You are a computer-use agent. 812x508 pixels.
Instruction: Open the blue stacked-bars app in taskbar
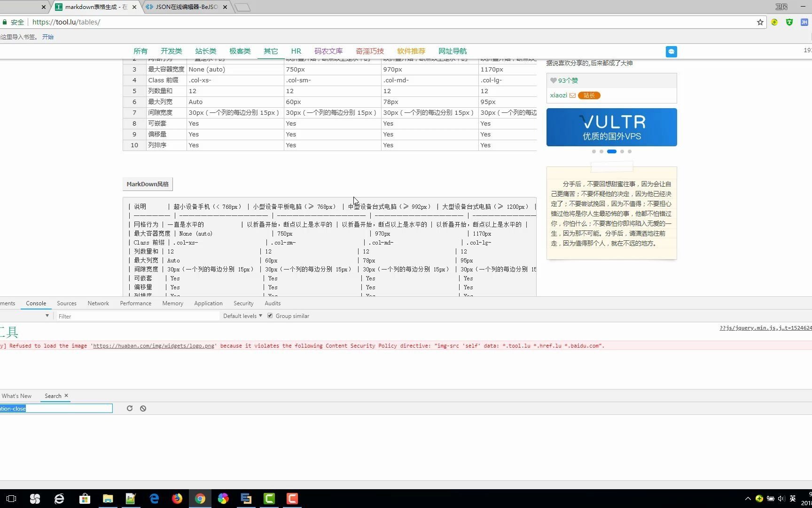click(x=246, y=499)
